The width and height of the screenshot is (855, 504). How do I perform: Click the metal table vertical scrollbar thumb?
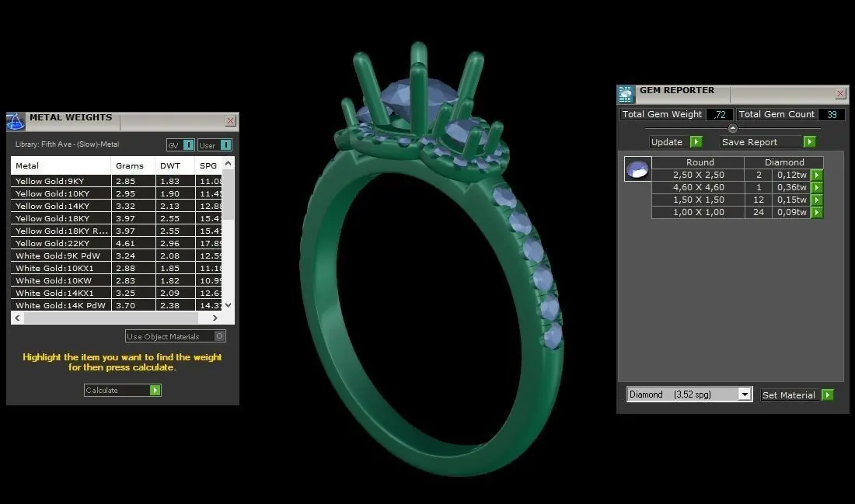click(x=229, y=194)
